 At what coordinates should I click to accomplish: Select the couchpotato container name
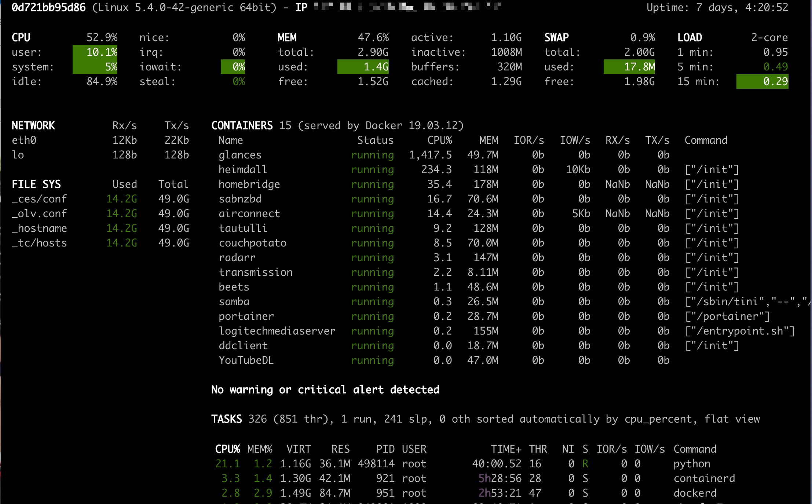click(x=253, y=243)
